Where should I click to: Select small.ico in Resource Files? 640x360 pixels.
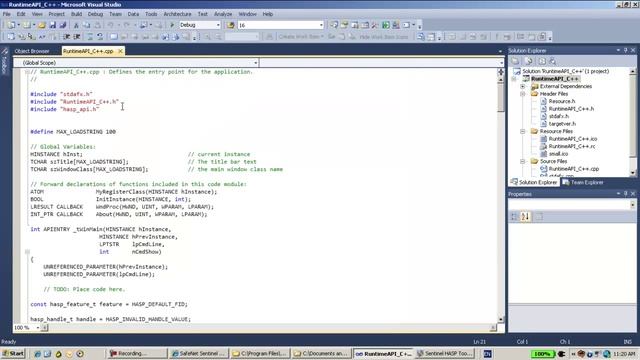[558, 154]
